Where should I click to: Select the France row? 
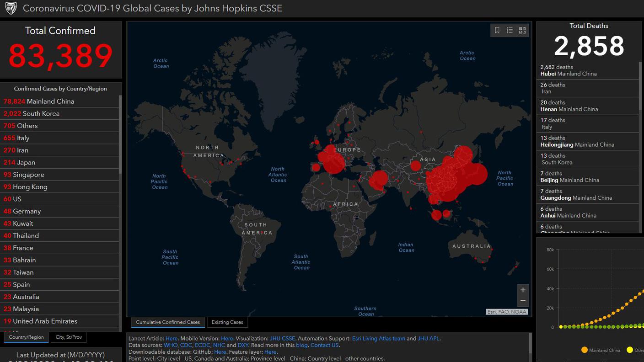(x=59, y=248)
